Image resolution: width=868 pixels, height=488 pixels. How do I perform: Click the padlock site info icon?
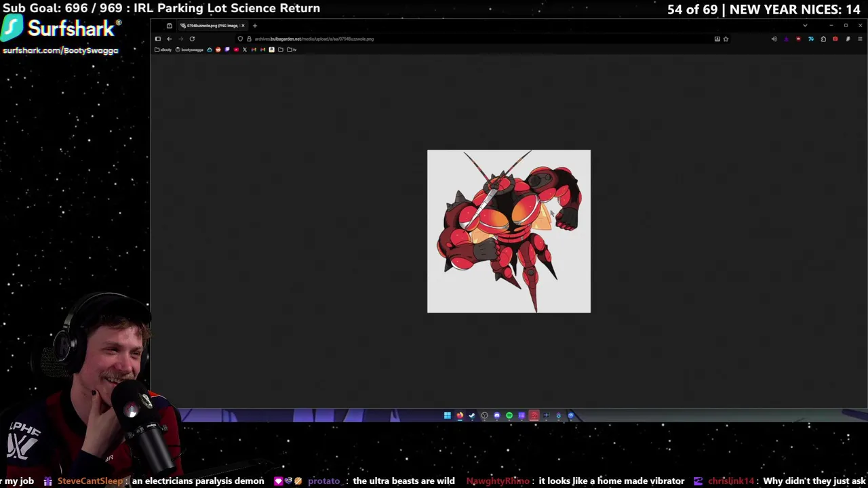click(249, 39)
